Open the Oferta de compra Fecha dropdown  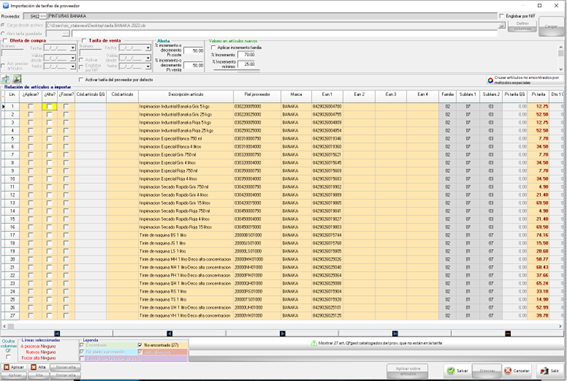(73, 48)
